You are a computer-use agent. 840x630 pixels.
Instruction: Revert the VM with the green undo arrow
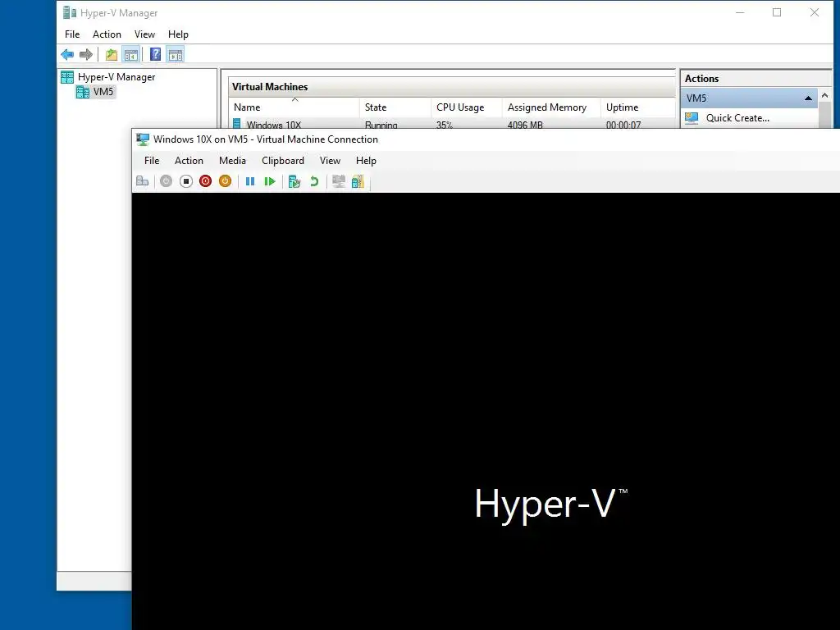point(314,181)
